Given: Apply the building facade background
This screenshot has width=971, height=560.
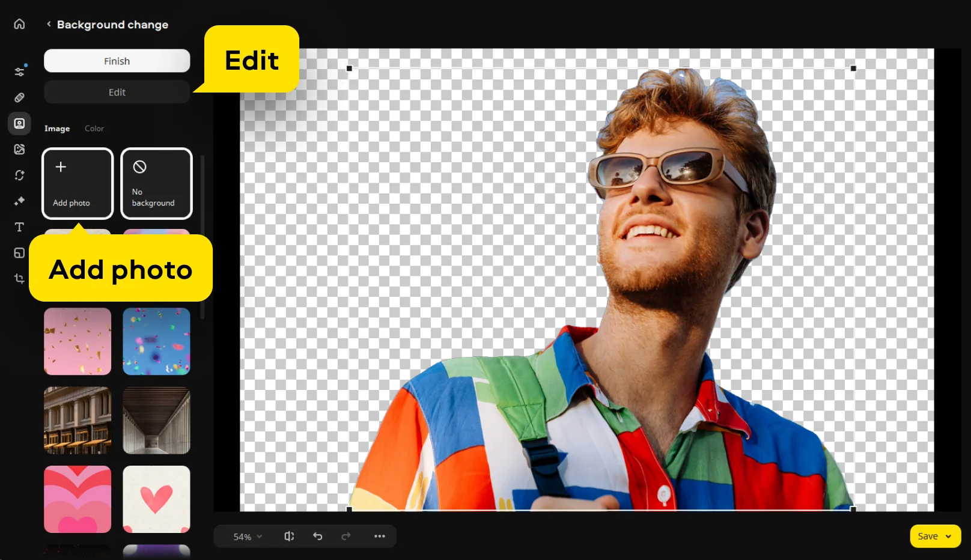Looking at the screenshot, I should 78,421.
